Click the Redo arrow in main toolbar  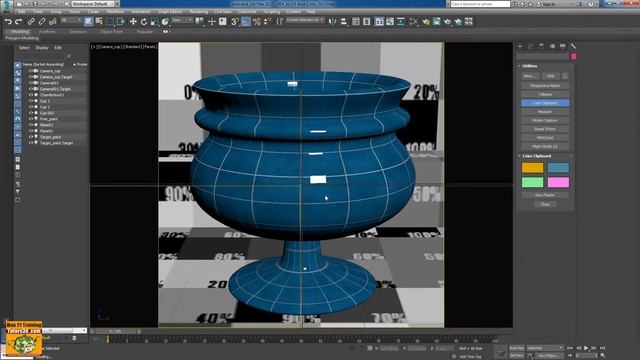coord(18,22)
